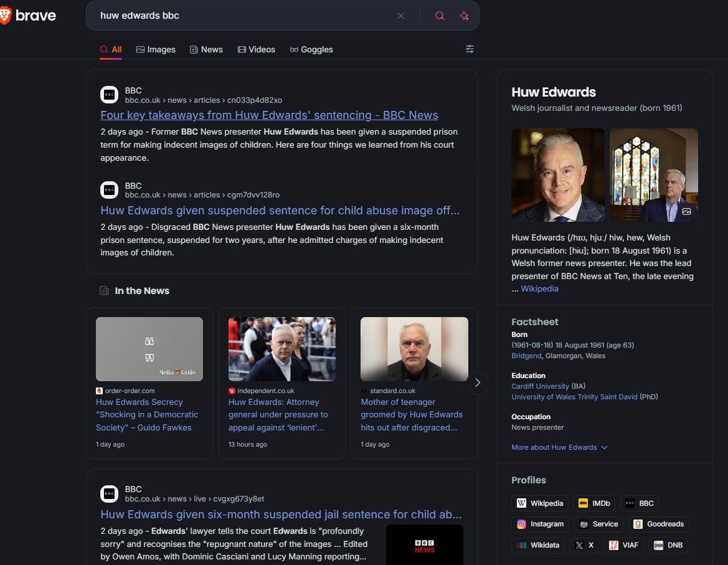Open 'Huw Edwards Secrecy' Guido Fawkes headline

pyautogui.click(x=147, y=415)
